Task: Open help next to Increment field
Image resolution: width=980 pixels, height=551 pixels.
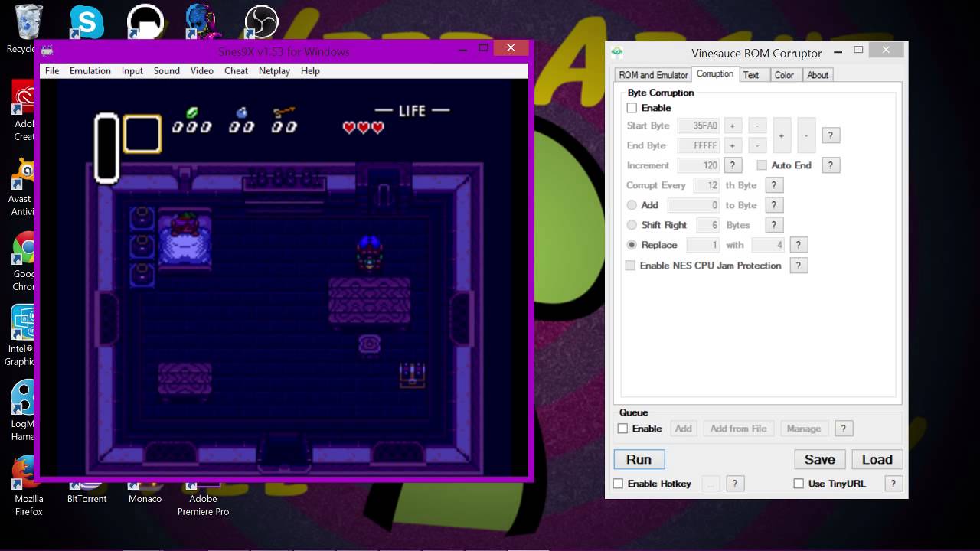Action: (x=732, y=165)
